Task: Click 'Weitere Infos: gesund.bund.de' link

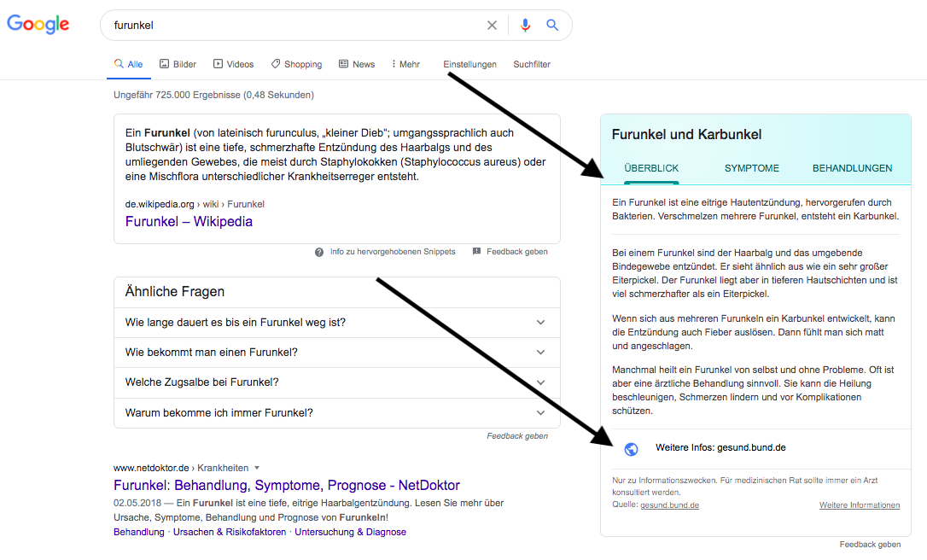Action: point(720,447)
